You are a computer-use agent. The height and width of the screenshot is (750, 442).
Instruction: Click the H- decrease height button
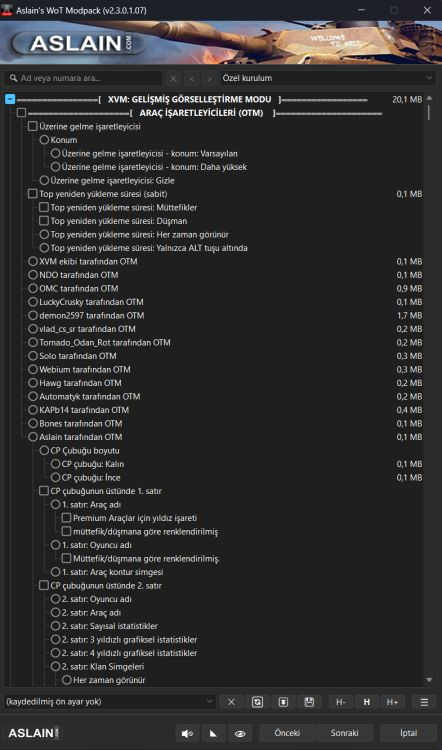[x=341, y=702]
